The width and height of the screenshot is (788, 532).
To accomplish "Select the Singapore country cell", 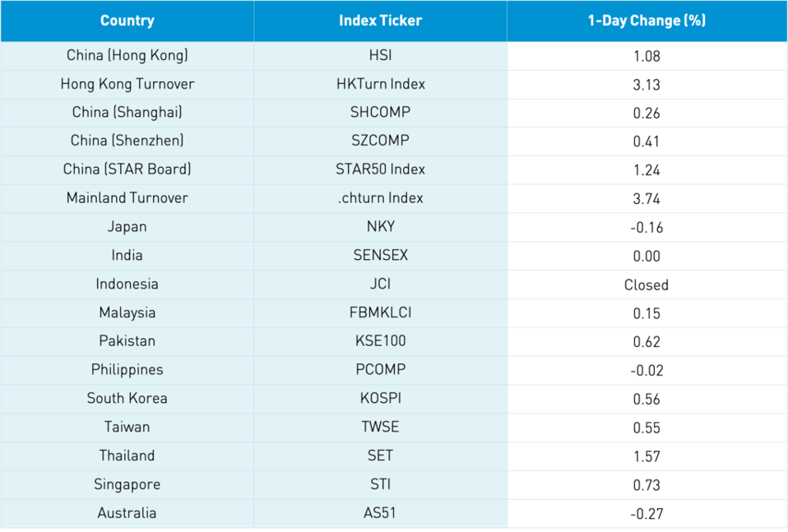I will pyautogui.click(x=127, y=484).
